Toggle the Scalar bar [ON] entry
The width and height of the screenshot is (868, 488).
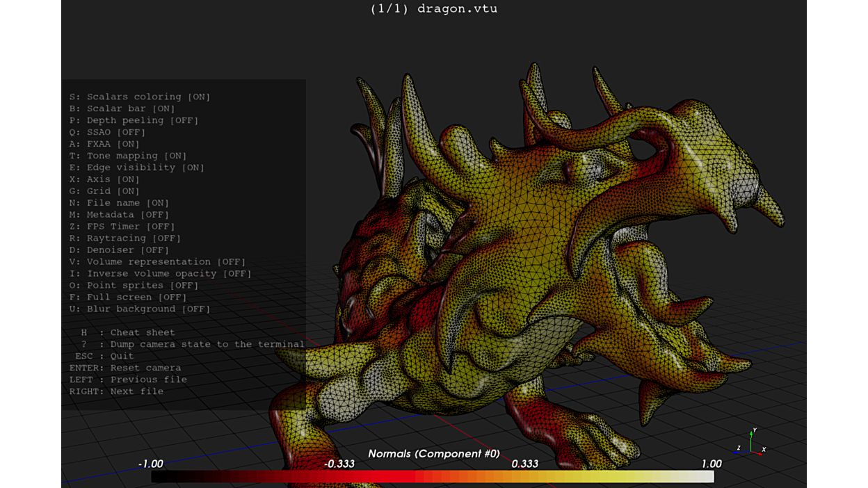(x=122, y=108)
